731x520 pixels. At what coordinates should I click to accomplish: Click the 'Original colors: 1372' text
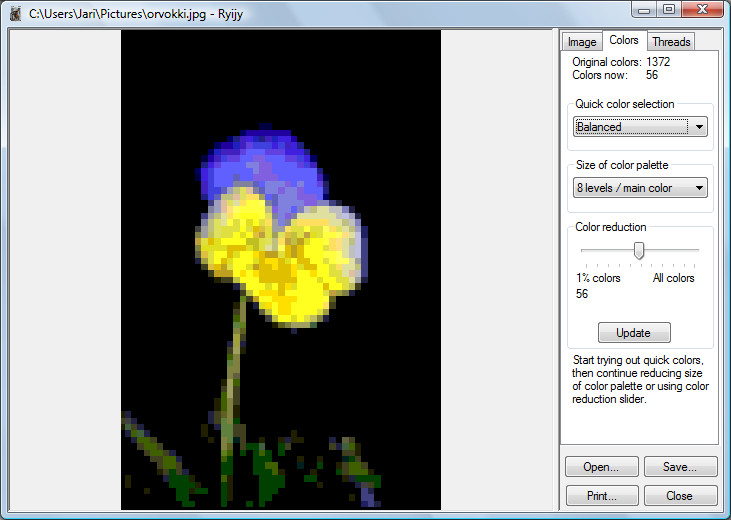click(621, 62)
